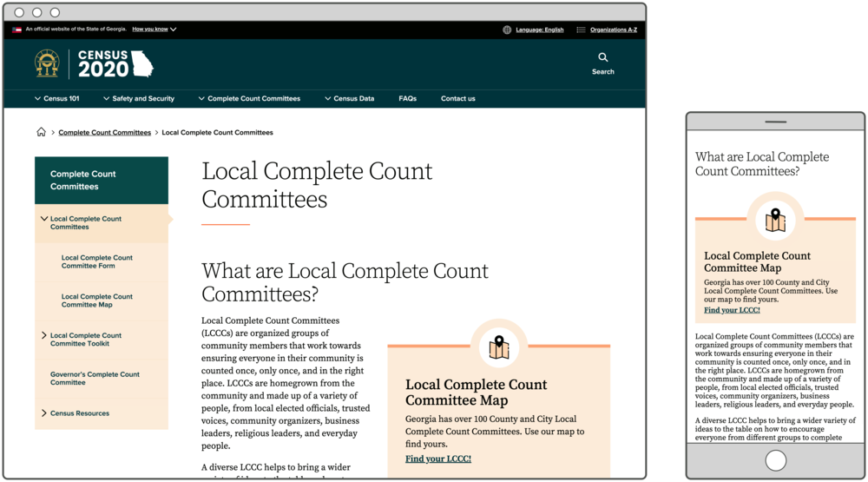Click the Census 2020 Georgia logo
Viewport: 868px width, 482px height.
pyautogui.click(x=115, y=63)
